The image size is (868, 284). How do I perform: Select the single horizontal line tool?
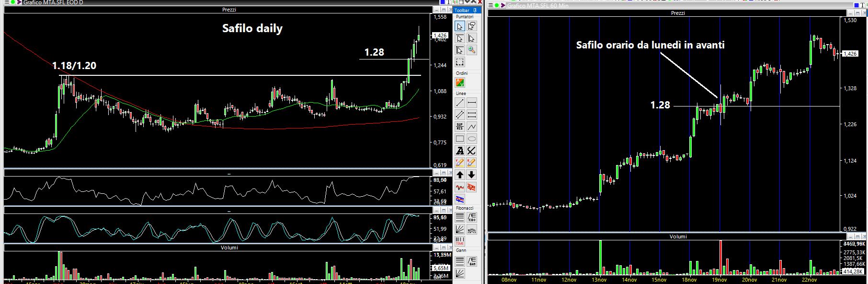point(472,103)
